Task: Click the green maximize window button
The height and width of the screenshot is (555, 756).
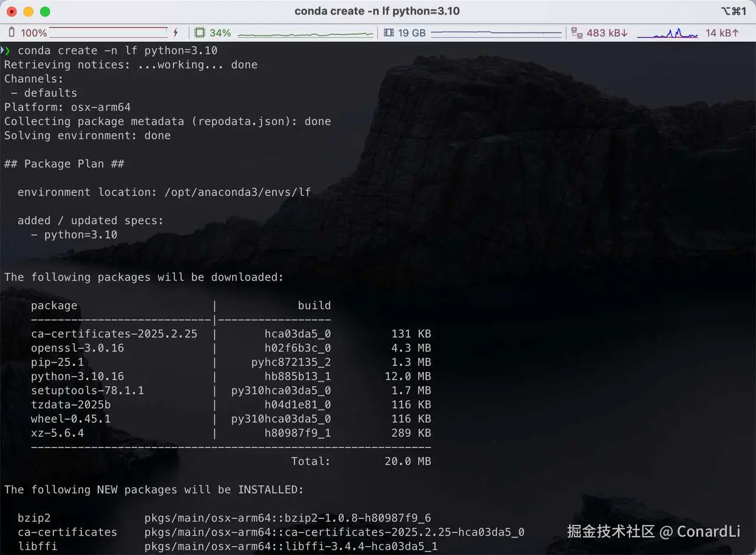Action: click(x=45, y=11)
